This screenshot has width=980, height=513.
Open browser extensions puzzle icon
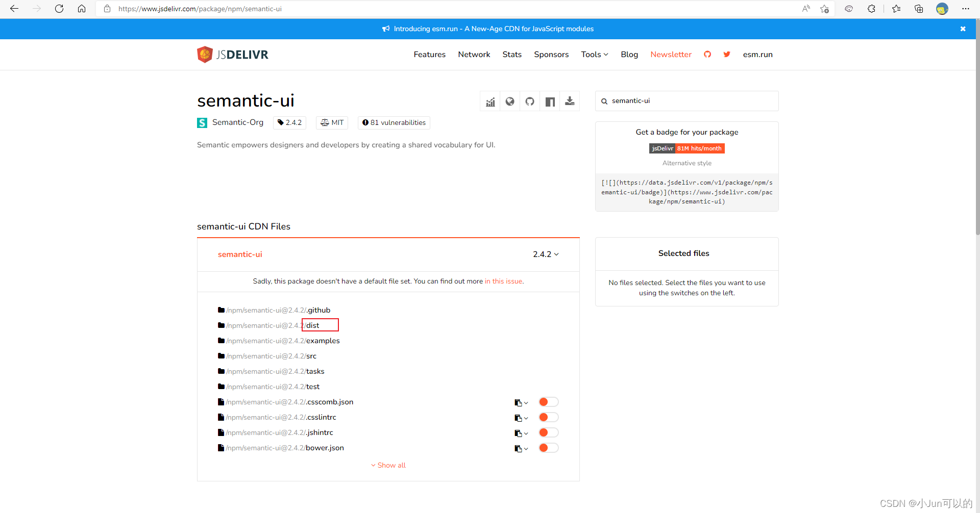[x=871, y=9]
